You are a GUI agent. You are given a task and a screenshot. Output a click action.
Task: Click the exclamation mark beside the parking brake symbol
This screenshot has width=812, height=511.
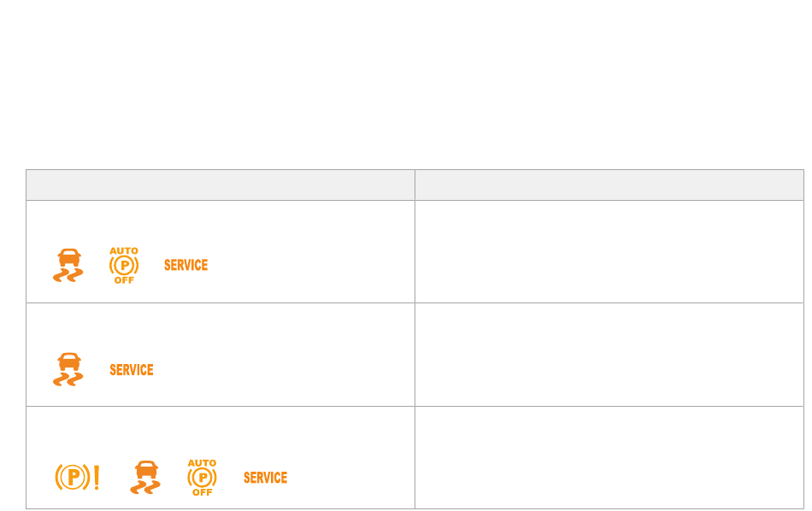point(97,478)
